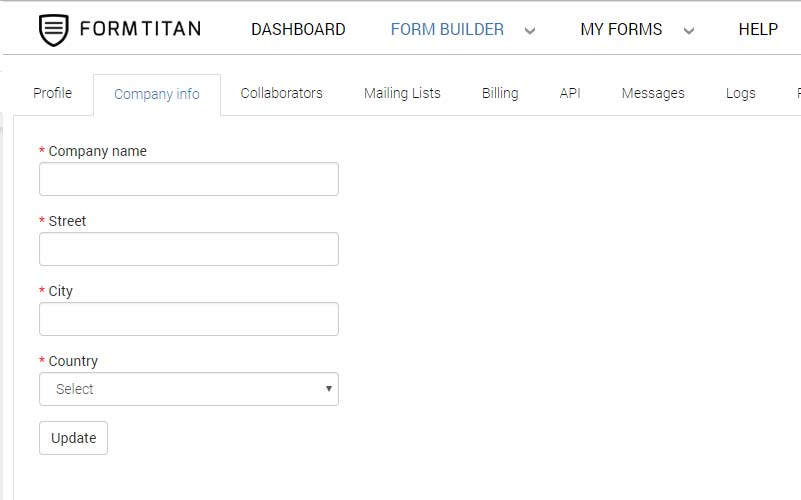Switch to the Profile tab

(53, 93)
